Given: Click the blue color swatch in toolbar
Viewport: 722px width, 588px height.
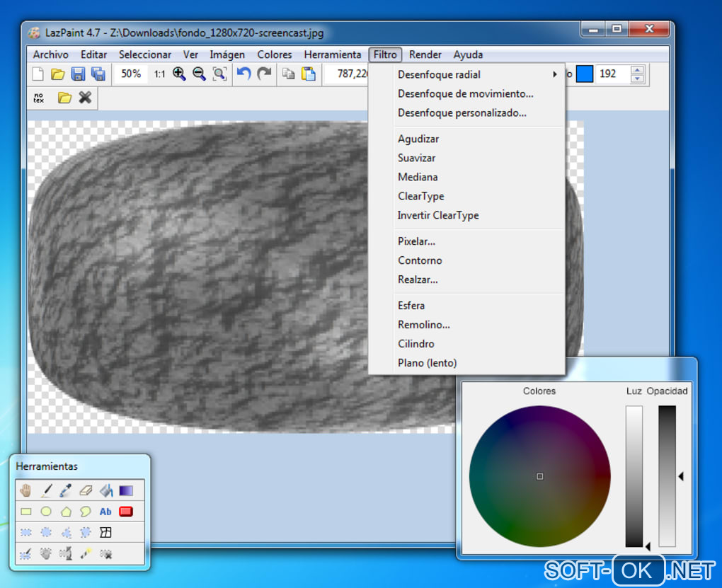Looking at the screenshot, I should [x=584, y=74].
